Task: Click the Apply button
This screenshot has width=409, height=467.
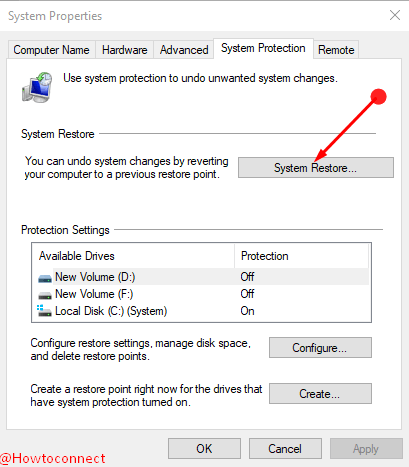Action: [x=366, y=449]
